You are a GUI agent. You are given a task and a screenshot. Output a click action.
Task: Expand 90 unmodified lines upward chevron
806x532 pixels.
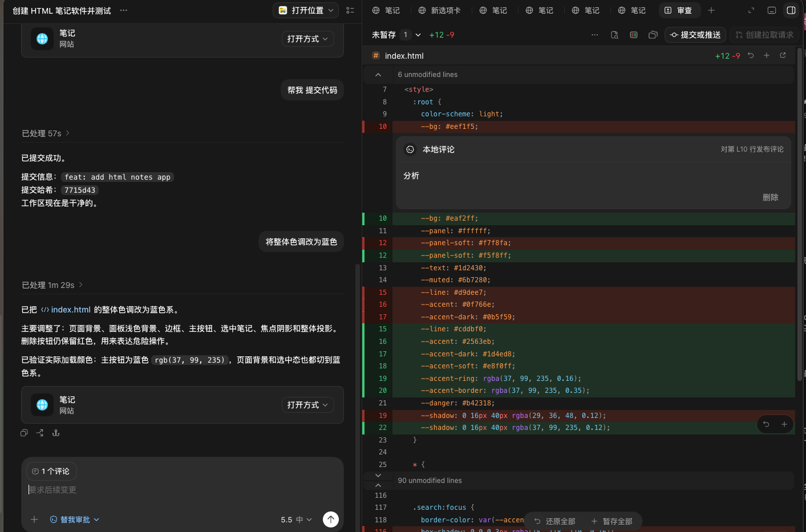click(378, 485)
